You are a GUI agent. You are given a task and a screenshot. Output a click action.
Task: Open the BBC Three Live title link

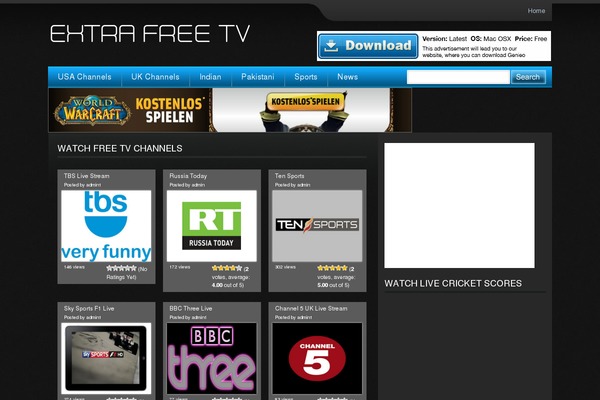[191, 308]
